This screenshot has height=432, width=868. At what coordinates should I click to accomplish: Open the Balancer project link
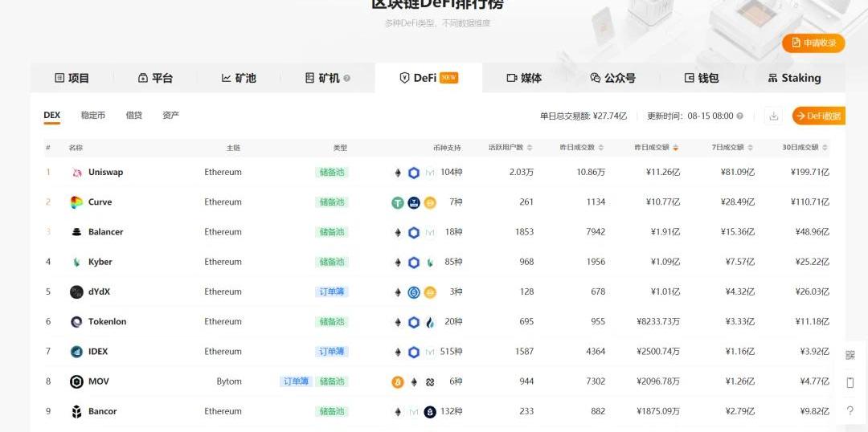pos(105,232)
